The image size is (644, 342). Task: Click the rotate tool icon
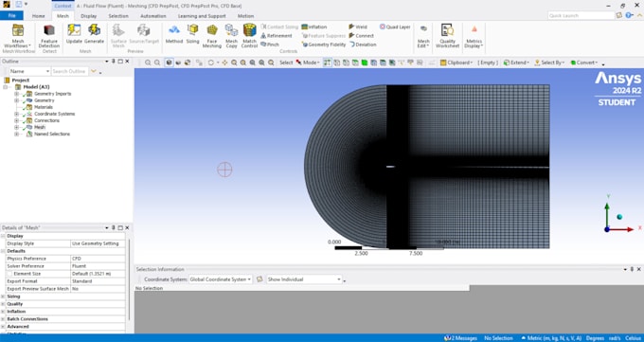tap(211, 63)
